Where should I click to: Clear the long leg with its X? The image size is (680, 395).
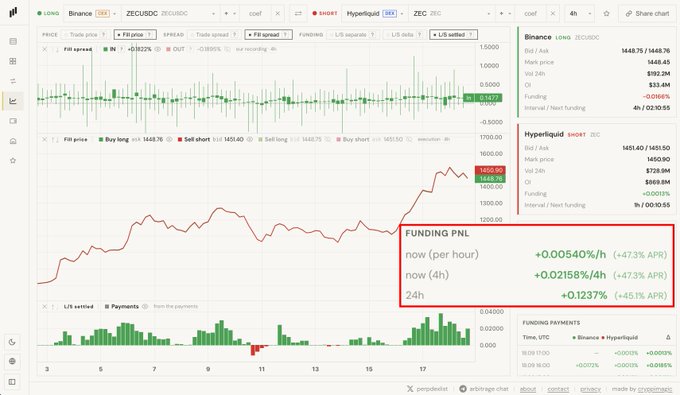[278, 13]
